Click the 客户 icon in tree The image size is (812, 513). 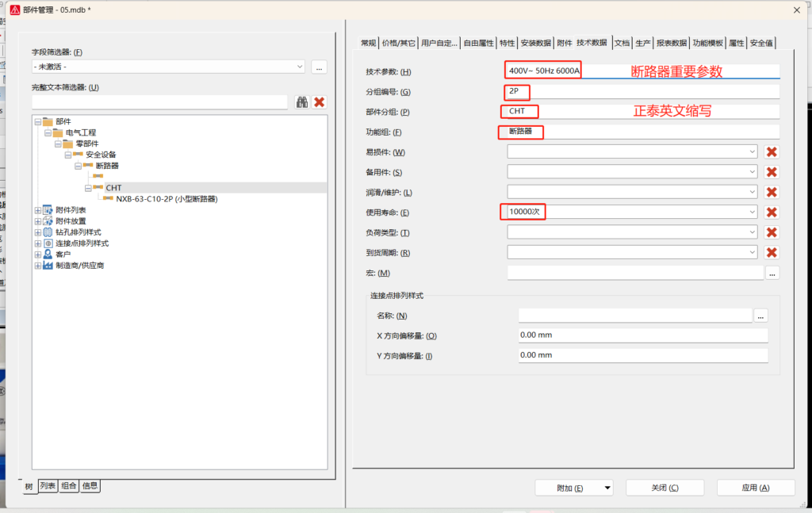point(48,255)
